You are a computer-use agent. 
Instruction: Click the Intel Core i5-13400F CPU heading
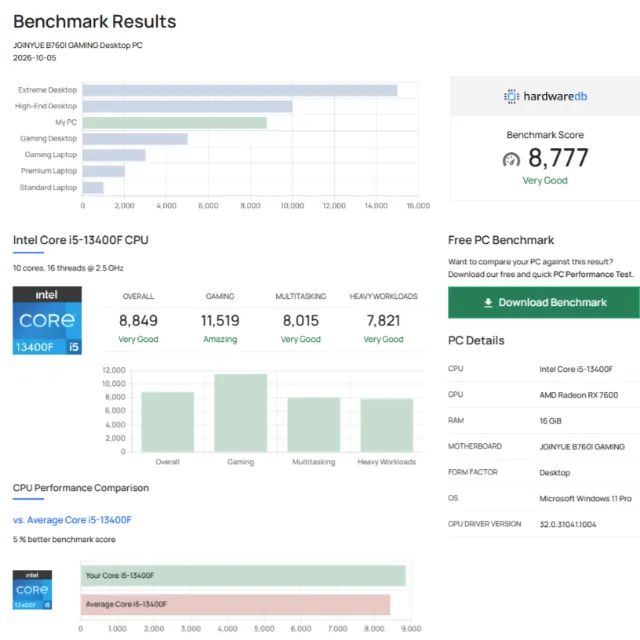(x=81, y=240)
